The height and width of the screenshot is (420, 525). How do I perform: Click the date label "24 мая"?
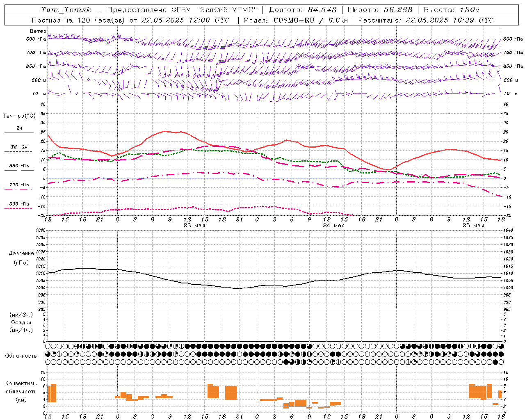point(333,226)
